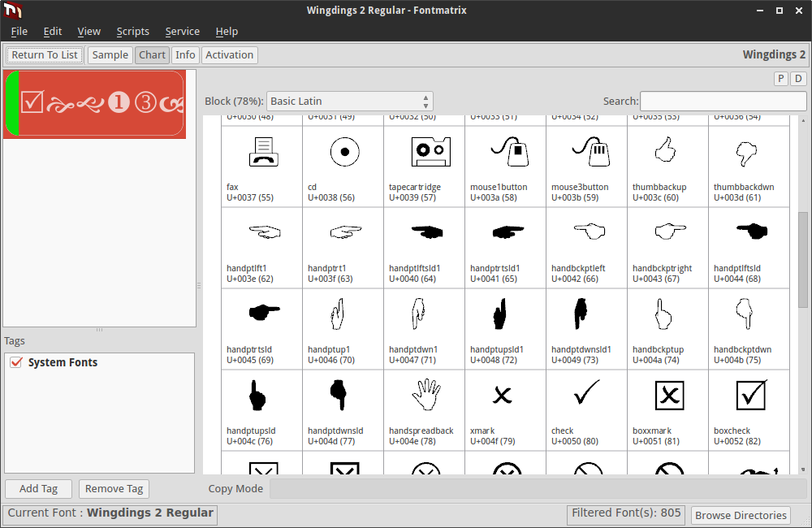Click the Filtered Font(s): 805 status text
This screenshot has height=528, width=812.
(626, 513)
